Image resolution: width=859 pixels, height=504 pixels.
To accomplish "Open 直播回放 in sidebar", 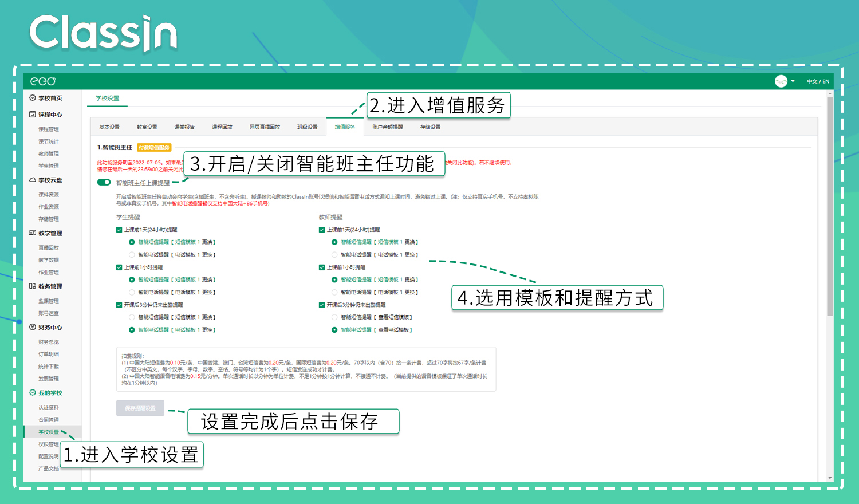I will pos(49,248).
